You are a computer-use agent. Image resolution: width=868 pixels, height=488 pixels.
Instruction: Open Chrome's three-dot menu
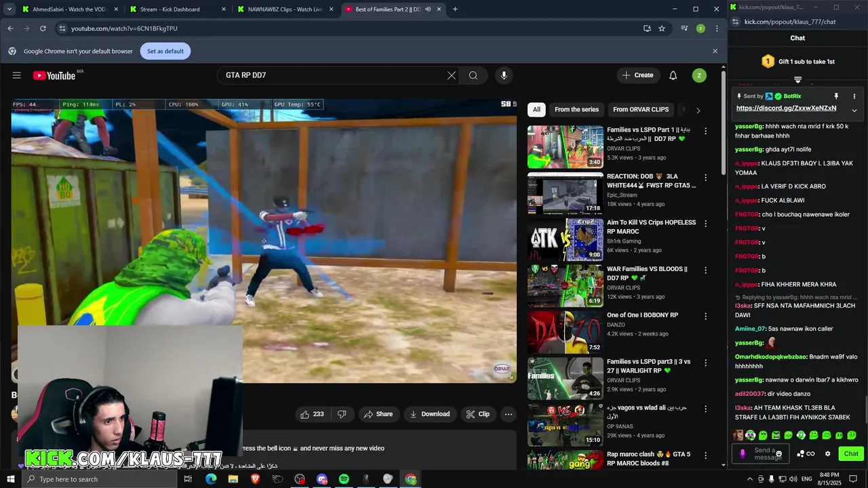(717, 28)
